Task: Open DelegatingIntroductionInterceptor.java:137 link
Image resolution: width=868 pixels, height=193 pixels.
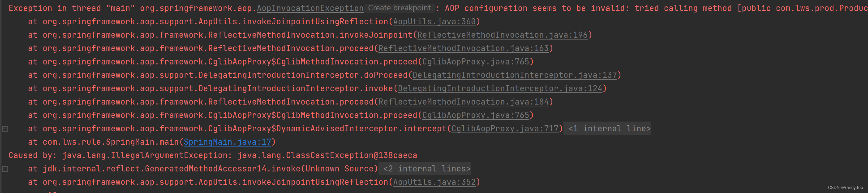Action: click(514, 75)
